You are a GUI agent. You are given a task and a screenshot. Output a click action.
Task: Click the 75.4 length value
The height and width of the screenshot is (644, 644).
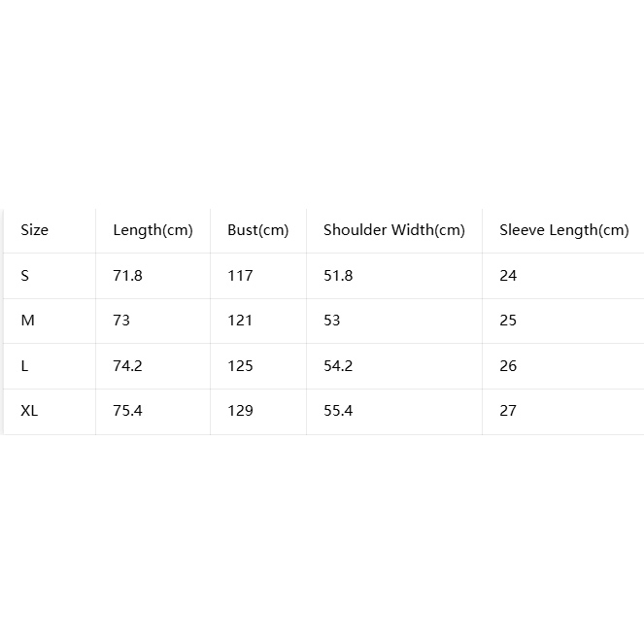click(128, 410)
